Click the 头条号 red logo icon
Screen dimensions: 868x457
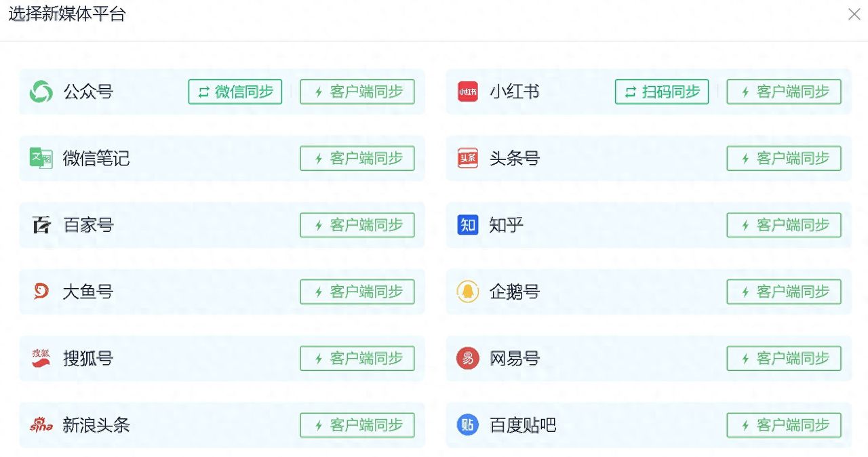(468, 158)
